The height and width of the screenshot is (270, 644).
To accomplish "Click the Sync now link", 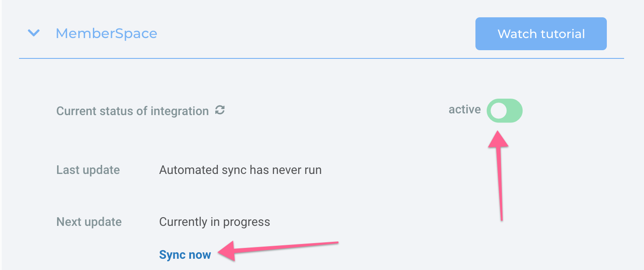I will pyautogui.click(x=185, y=254).
